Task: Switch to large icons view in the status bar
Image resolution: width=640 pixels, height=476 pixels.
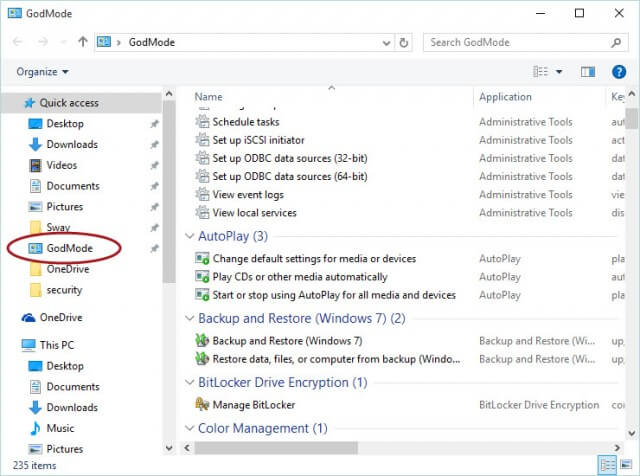Action: pos(626,465)
